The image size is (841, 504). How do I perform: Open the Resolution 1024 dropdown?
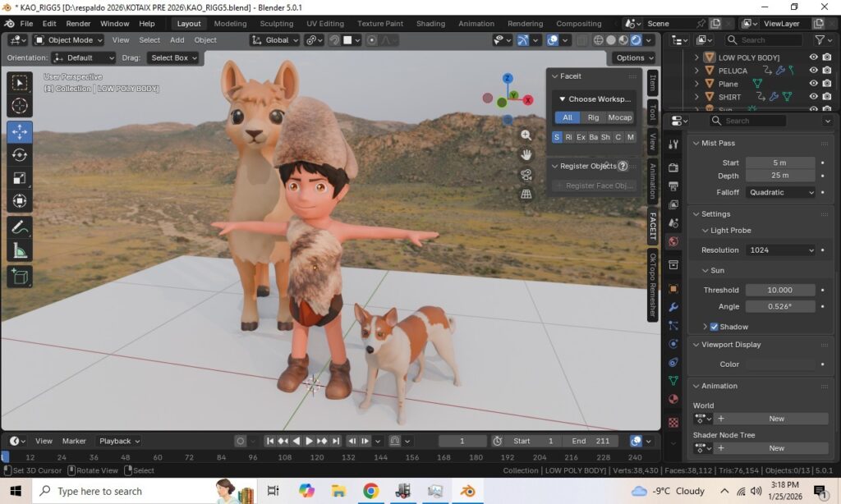781,250
